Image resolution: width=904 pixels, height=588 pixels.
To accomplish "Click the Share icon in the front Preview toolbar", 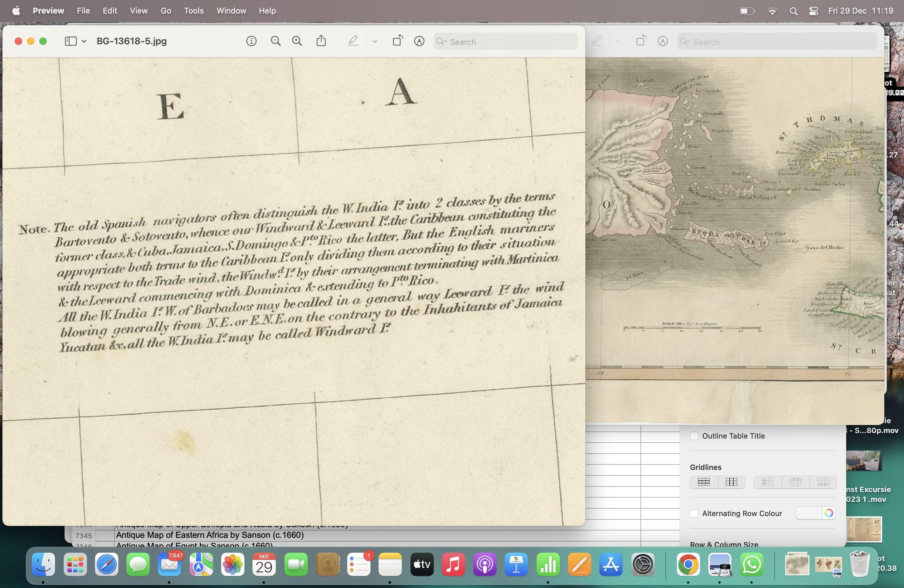I will point(321,41).
